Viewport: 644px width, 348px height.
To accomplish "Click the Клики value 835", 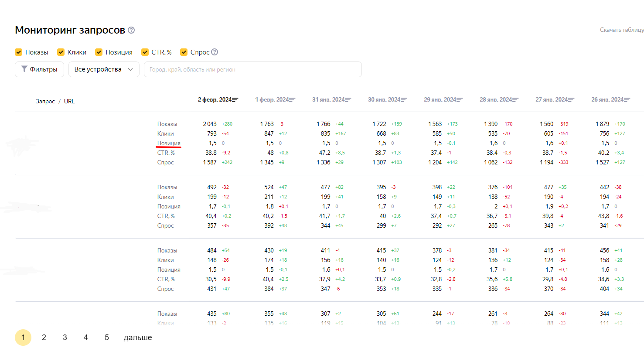I will point(325,134).
